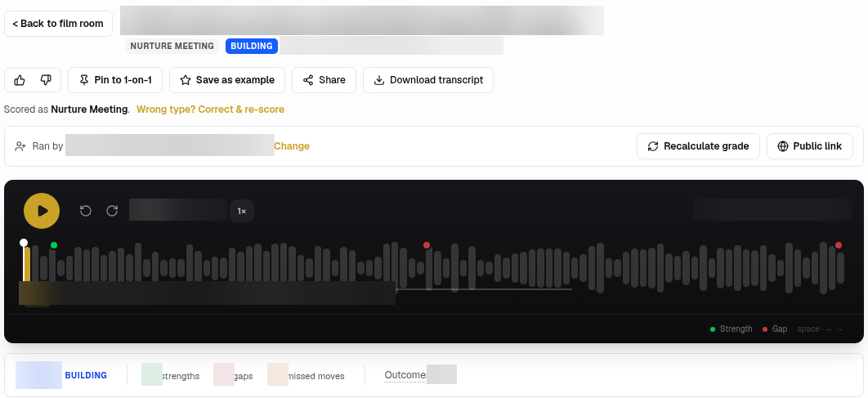Jump to the middle red gap marker
The width and height of the screenshot is (868, 398).
pos(427,245)
